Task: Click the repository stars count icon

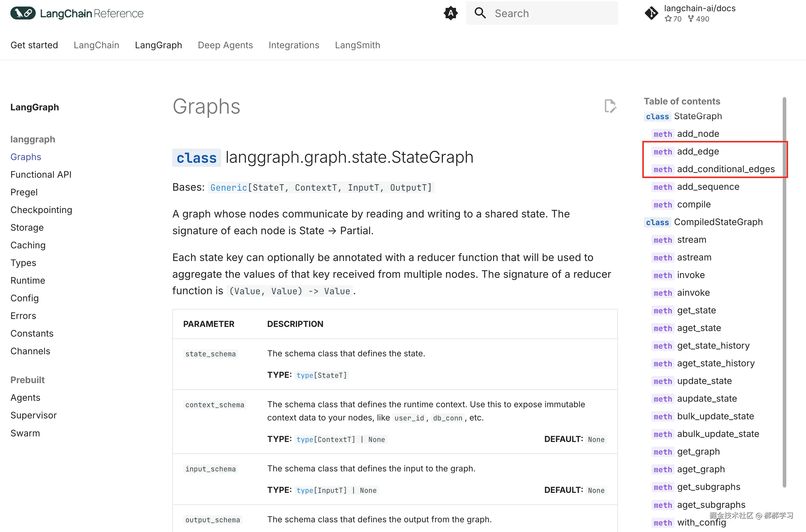Action: point(668,19)
